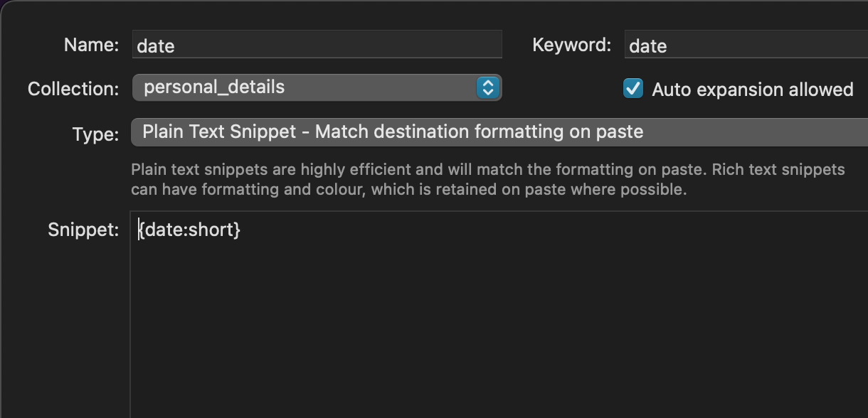868x418 pixels.
Task: Click the 'Name:' field label
Action: tap(91, 45)
